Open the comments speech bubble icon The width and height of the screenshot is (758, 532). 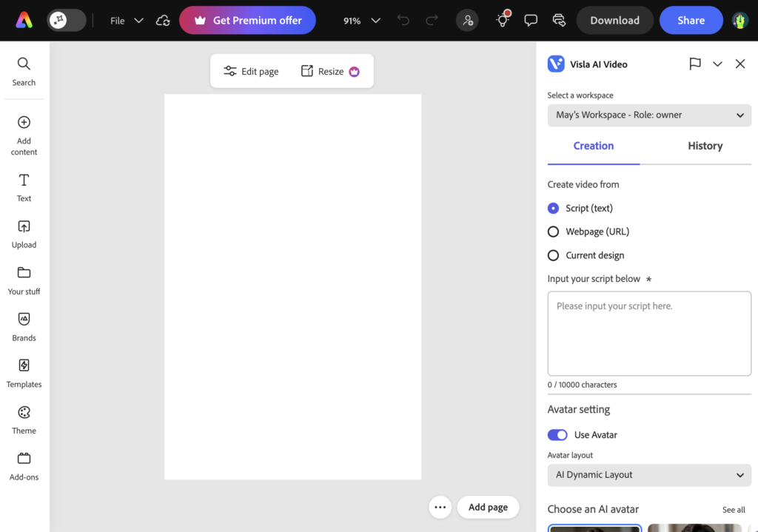(x=531, y=21)
